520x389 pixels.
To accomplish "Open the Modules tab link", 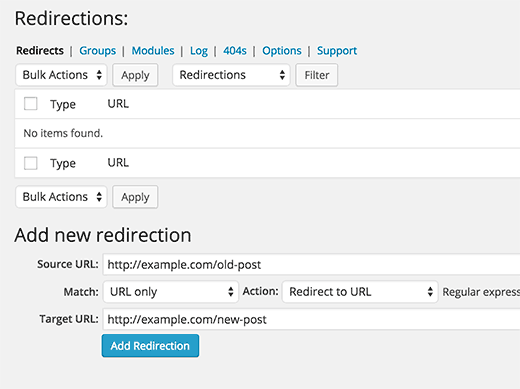I will click(153, 51).
